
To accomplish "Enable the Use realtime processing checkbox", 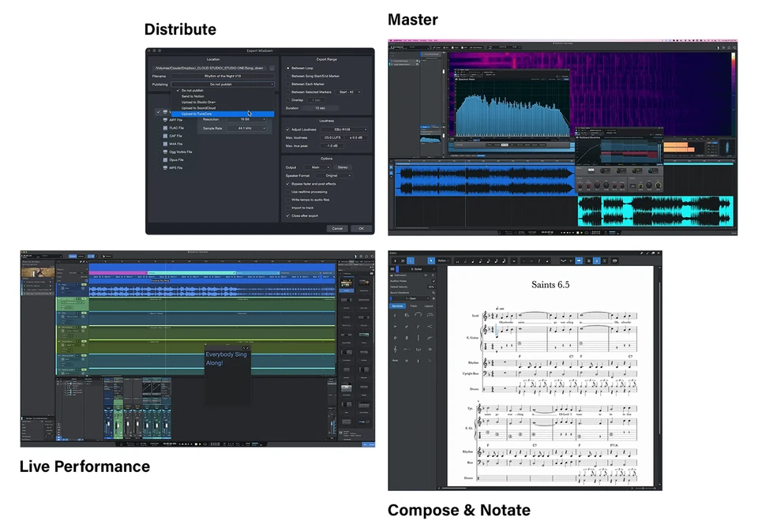I will coord(287,192).
